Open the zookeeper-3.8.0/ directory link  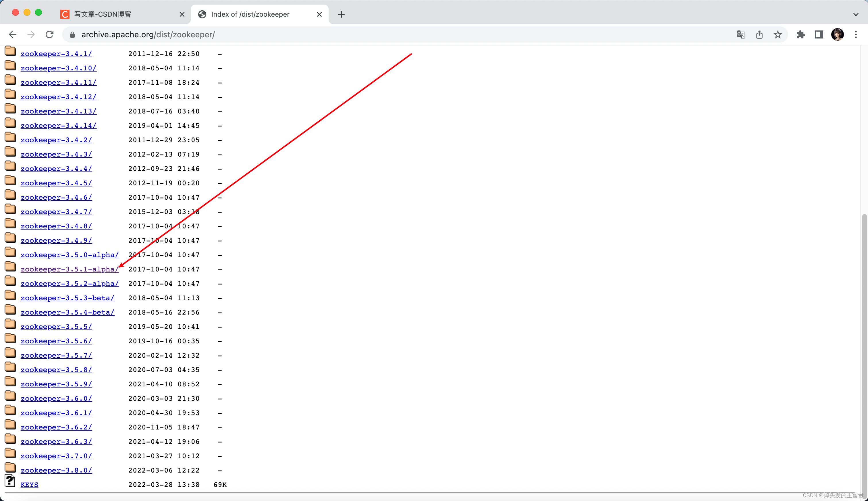point(56,470)
